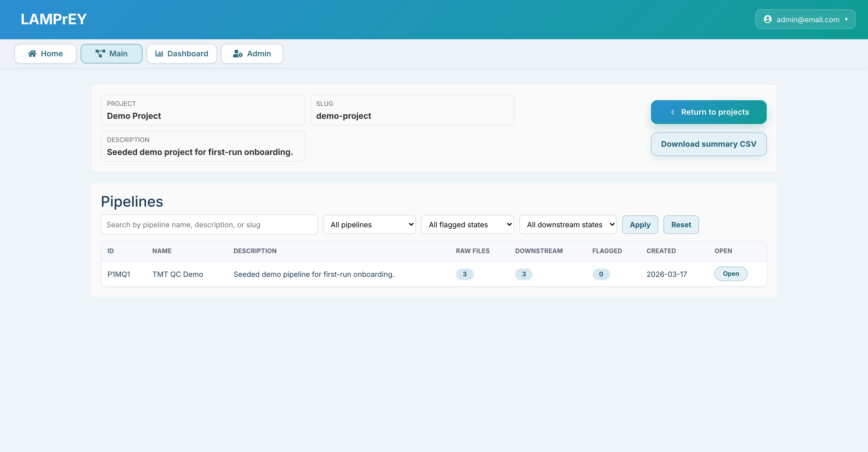Image resolution: width=868 pixels, height=452 pixels.
Task: Open the TMT QC Demo pipeline
Action: (731, 274)
